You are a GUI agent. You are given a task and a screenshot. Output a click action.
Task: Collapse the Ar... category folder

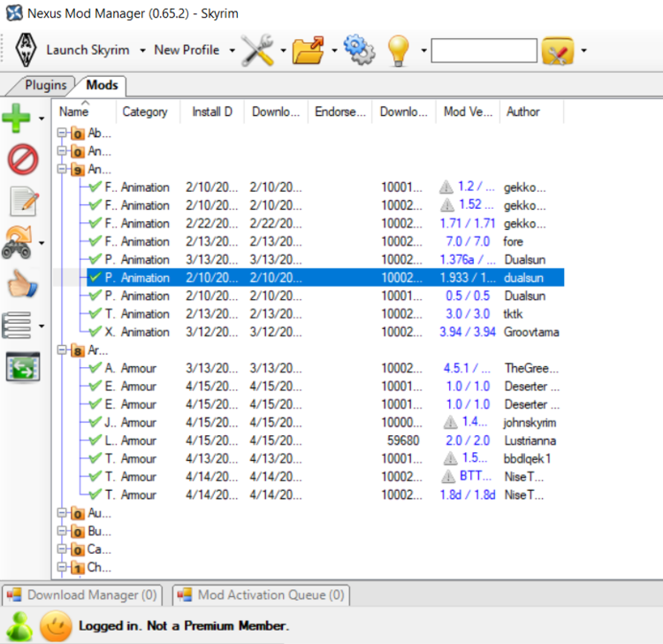pyautogui.click(x=62, y=350)
